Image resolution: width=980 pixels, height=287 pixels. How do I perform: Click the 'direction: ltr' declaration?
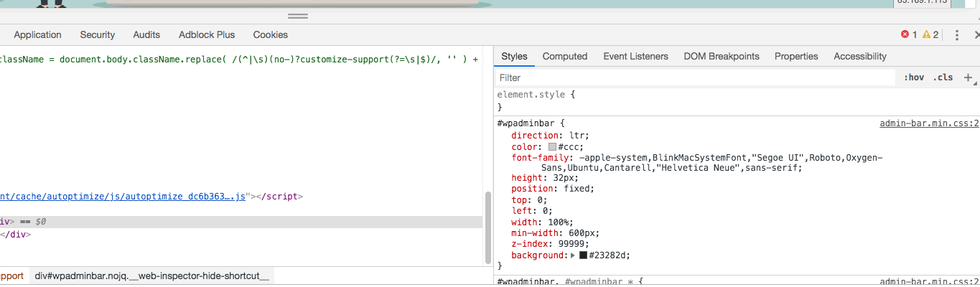click(550, 135)
